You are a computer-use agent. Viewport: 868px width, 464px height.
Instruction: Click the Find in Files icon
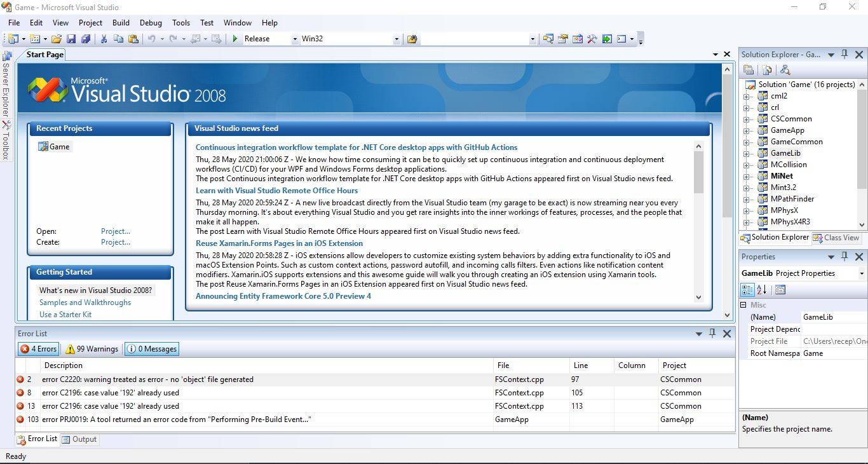click(x=412, y=39)
